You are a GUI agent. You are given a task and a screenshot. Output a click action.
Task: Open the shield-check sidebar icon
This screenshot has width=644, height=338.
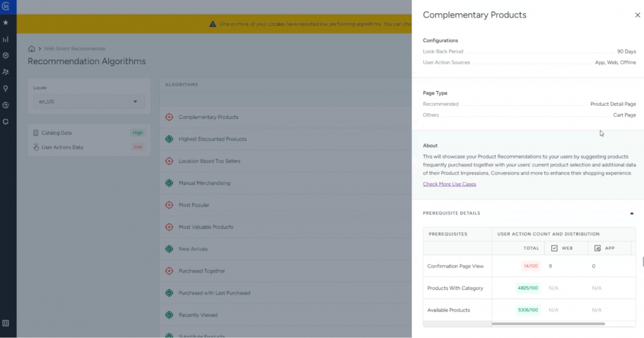6,55
